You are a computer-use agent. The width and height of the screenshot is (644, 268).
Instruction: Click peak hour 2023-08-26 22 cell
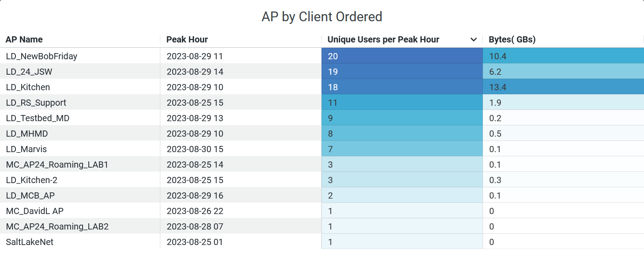pyautogui.click(x=195, y=211)
